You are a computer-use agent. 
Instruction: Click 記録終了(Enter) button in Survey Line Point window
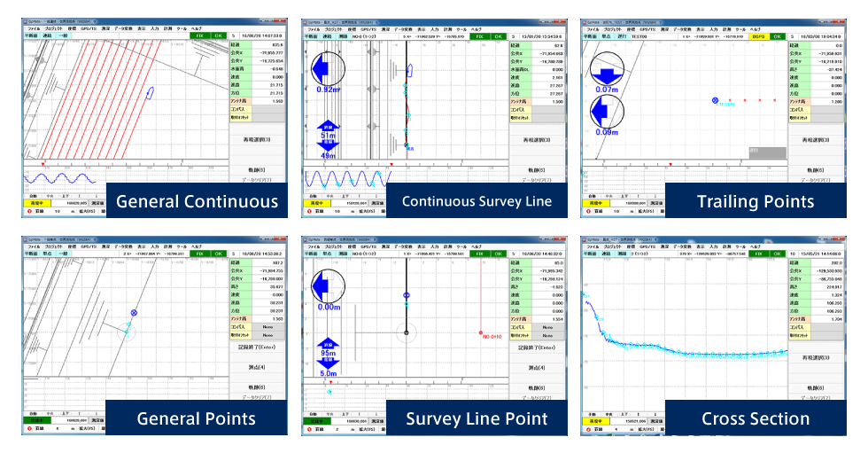click(539, 348)
